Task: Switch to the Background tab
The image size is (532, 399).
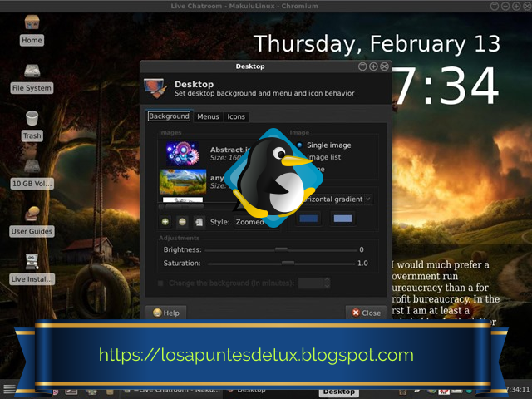Action: coord(169,116)
